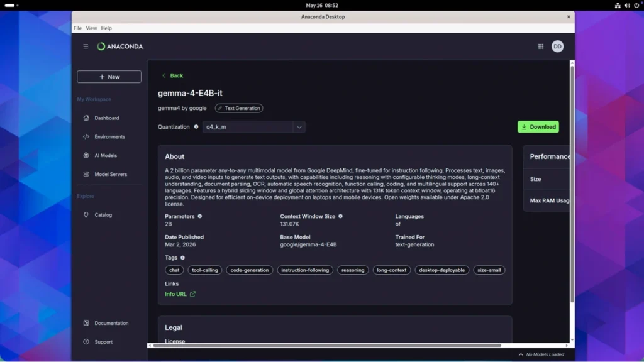Click the Model Servers icon
The image size is (644, 362).
point(86,174)
